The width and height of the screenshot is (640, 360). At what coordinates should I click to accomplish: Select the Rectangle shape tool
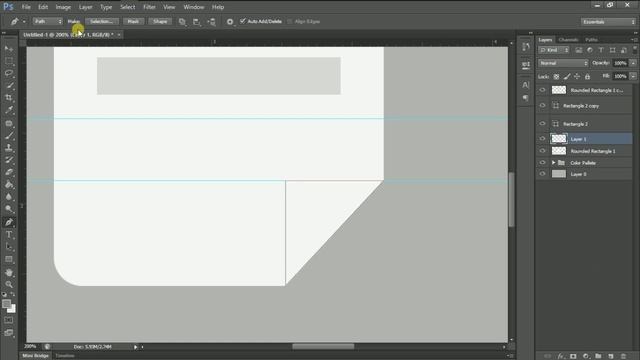(x=9, y=260)
